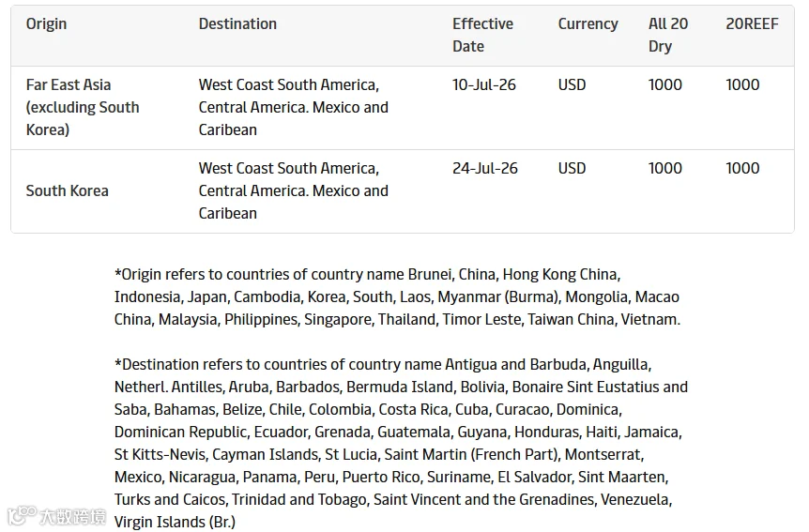
Task: Click the 20REEF column header
Action: (x=752, y=24)
